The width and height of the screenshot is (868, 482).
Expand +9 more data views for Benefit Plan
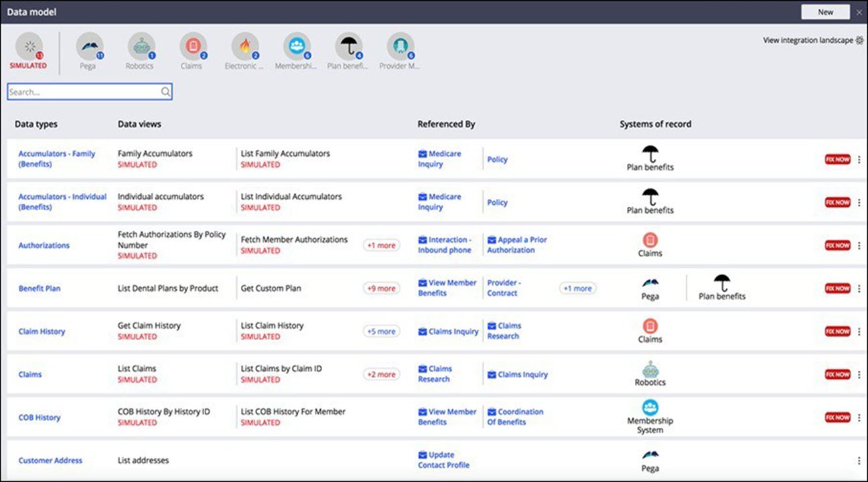[x=381, y=289]
